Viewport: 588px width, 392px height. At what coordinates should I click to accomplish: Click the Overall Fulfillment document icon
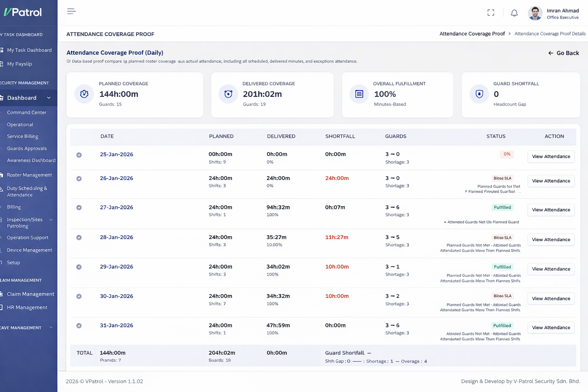[359, 94]
